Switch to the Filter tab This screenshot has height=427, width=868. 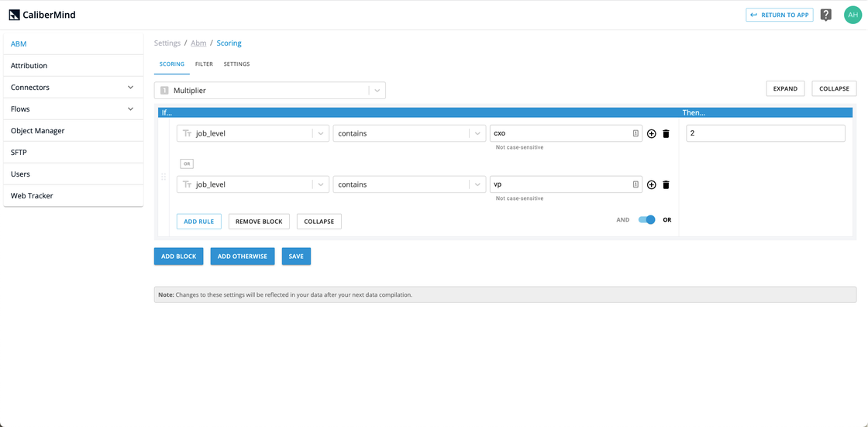[205, 64]
